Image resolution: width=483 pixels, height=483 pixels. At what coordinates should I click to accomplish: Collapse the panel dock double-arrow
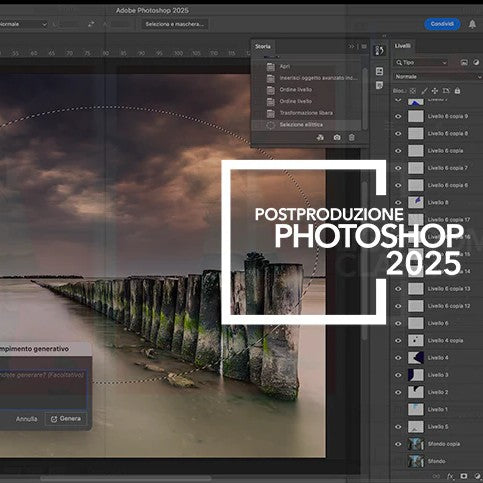pos(384,36)
